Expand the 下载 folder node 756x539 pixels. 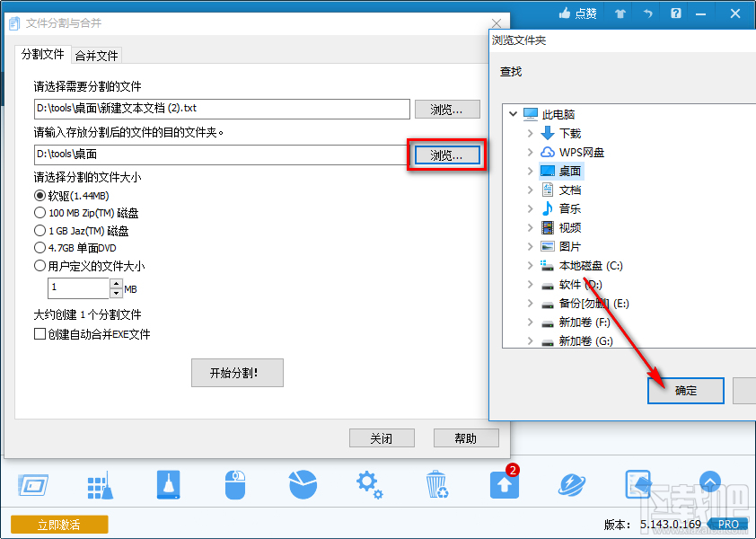(530, 133)
